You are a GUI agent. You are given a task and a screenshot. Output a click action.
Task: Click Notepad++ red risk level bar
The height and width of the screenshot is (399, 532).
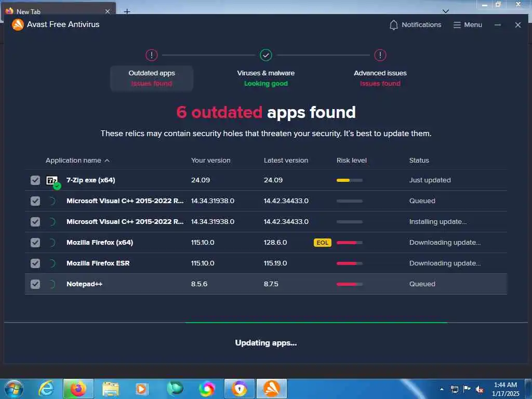[350, 284]
